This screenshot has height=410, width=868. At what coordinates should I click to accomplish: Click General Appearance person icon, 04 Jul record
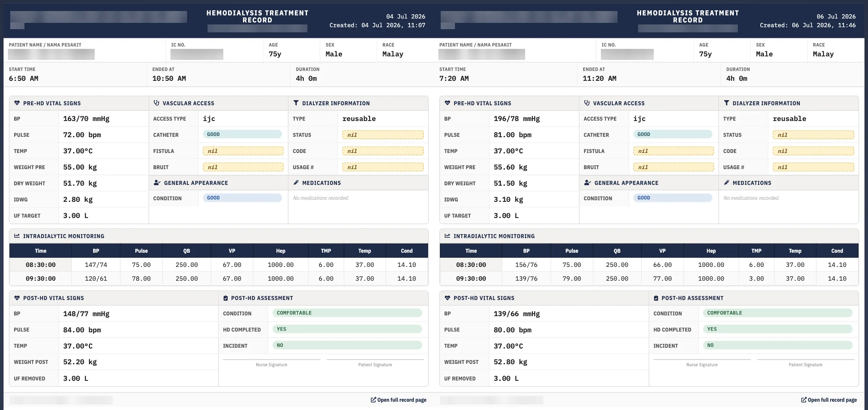point(157,183)
